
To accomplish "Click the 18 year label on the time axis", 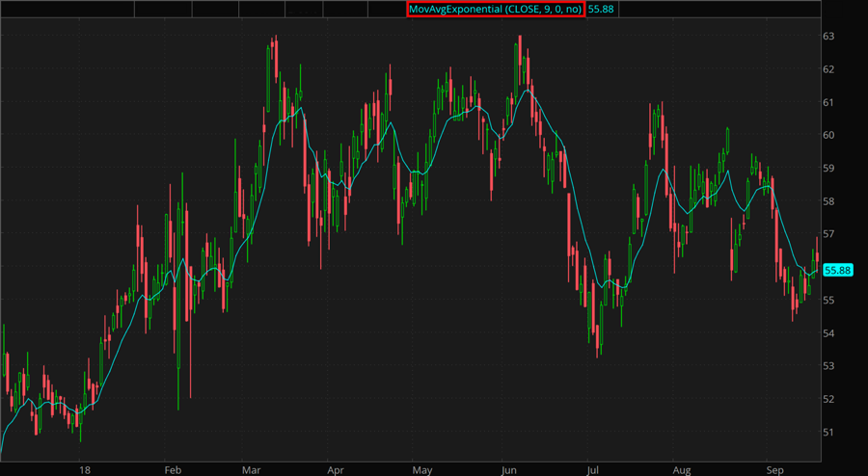I will (x=85, y=470).
